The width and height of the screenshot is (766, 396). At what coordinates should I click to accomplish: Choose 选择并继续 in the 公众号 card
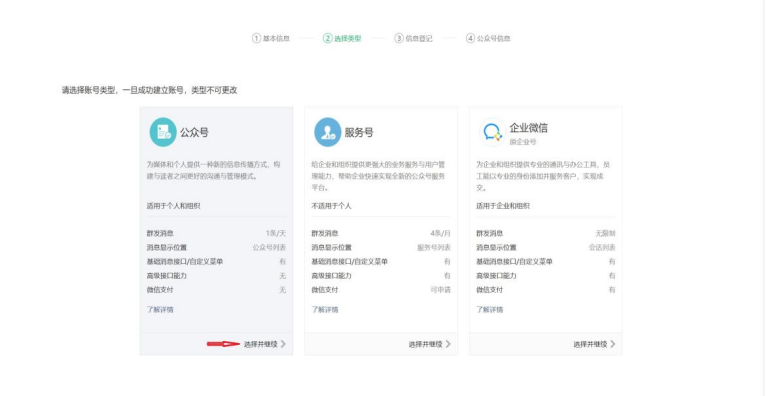[x=261, y=344]
